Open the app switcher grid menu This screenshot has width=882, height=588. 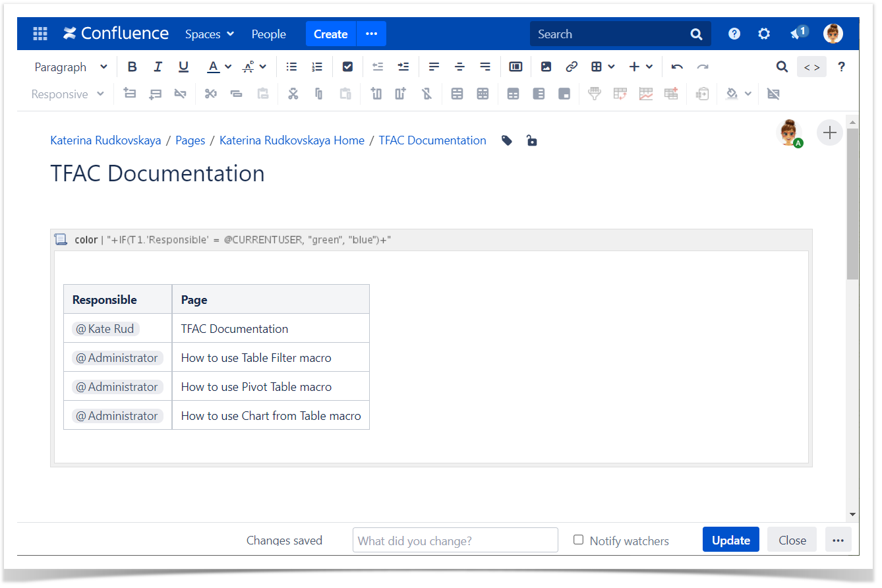click(40, 34)
